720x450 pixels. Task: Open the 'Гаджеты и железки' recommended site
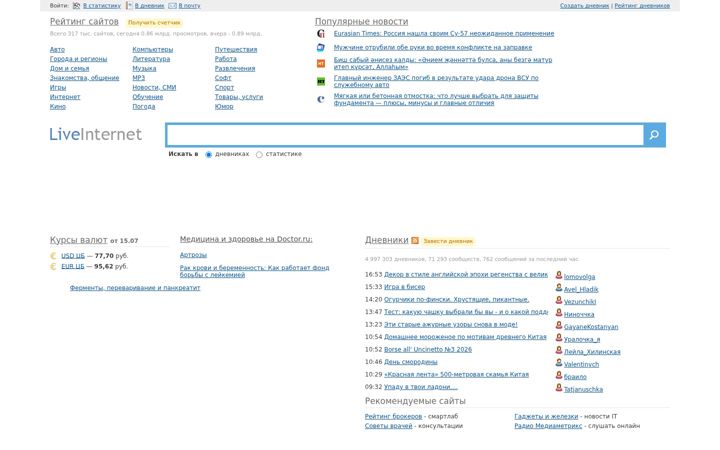click(546, 416)
